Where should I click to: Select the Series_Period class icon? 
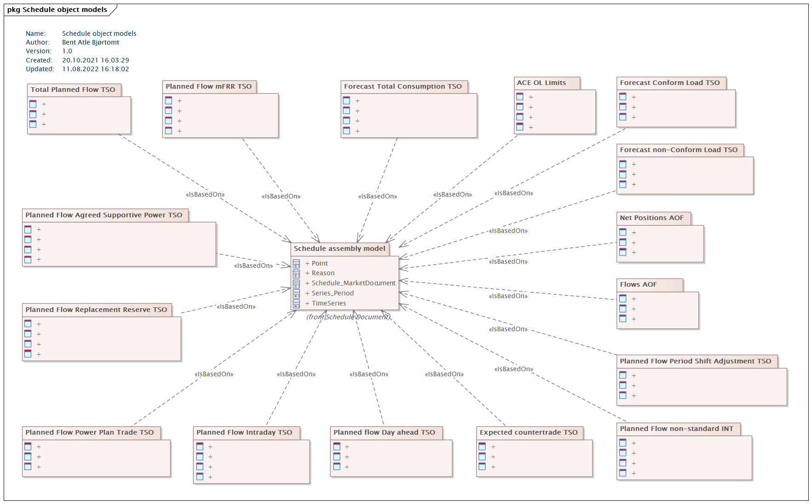tap(297, 293)
